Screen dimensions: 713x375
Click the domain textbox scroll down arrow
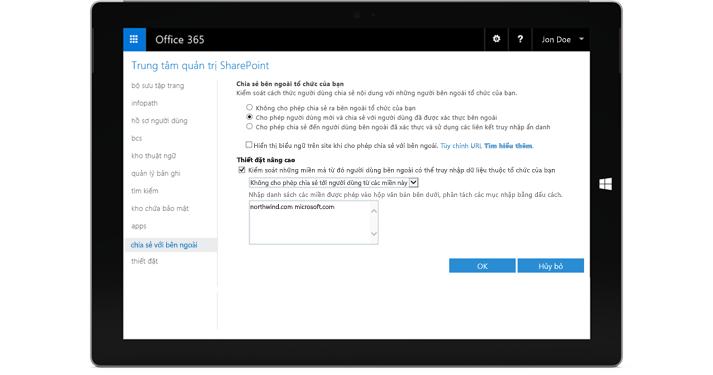click(374, 234)
